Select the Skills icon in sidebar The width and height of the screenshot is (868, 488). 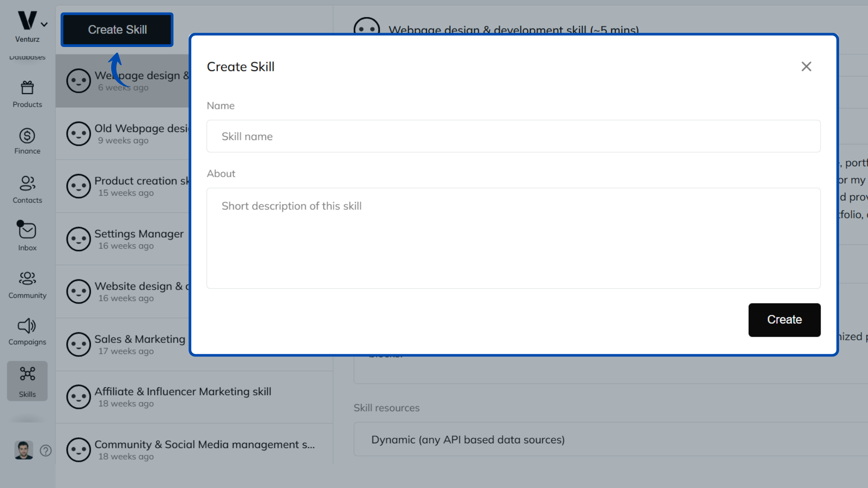coord(27,380)
